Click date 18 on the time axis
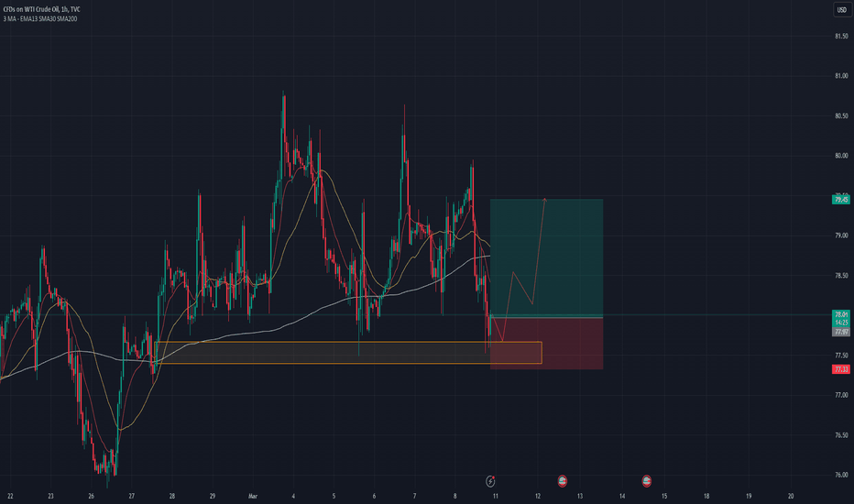The width and height of the screenshot is (854, 504). (706, 497)
